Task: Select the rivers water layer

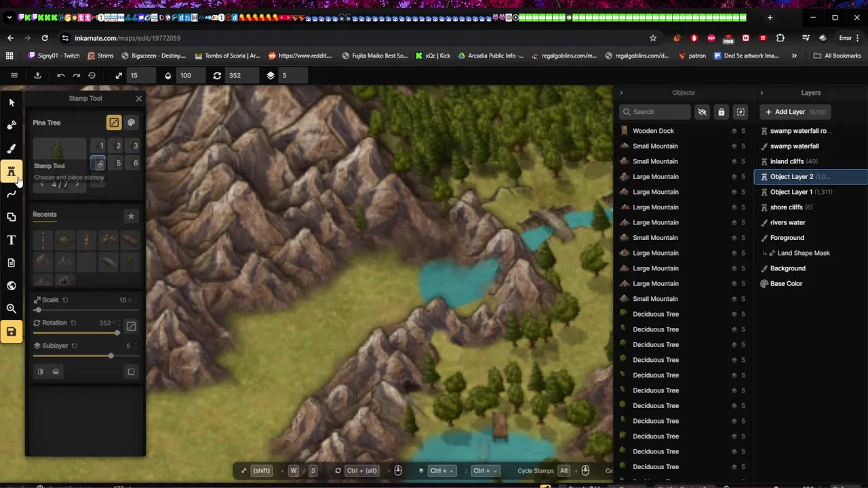Action: point(811,222)
